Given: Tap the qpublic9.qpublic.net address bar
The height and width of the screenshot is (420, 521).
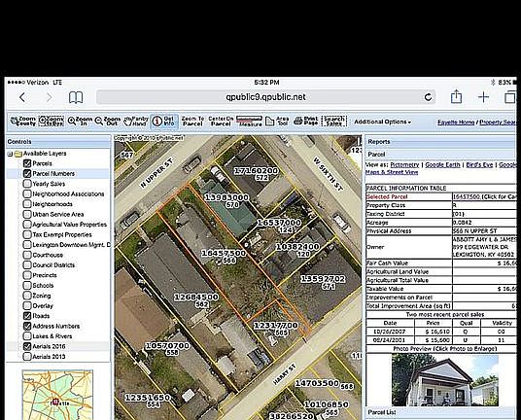Looking at the screenshot, I should click(265, 97).
